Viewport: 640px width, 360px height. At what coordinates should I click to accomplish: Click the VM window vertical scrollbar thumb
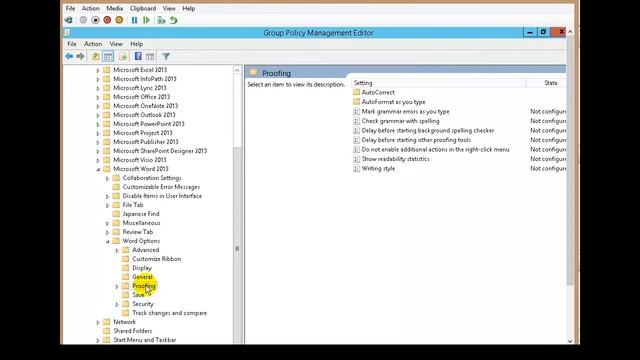[x=570, y=160]
